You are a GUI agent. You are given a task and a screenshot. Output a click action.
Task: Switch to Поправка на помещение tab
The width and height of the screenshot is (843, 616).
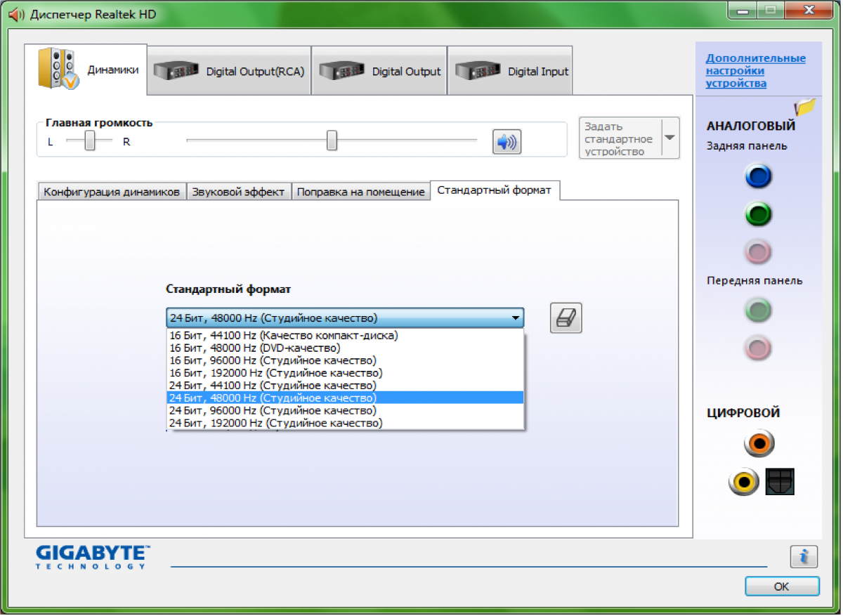tap(361, 192)
